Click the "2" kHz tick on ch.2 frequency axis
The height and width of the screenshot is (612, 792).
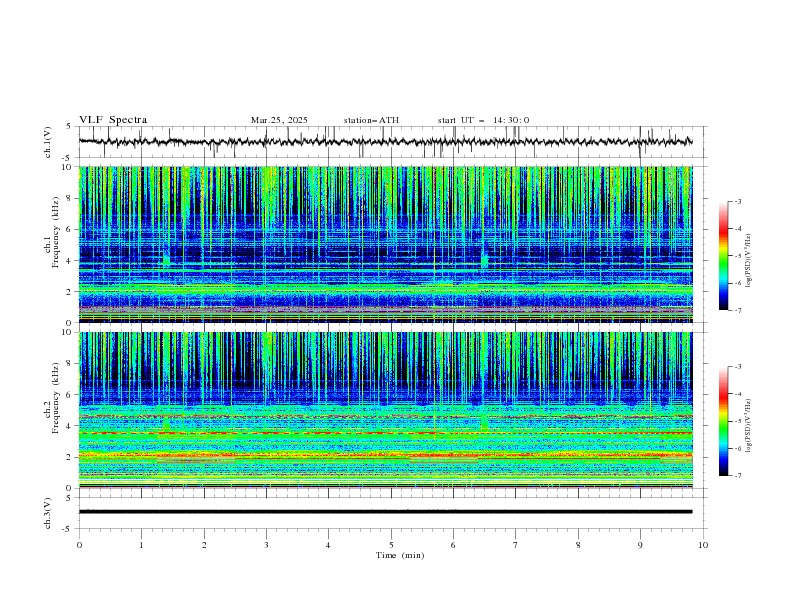click(68, 457)
